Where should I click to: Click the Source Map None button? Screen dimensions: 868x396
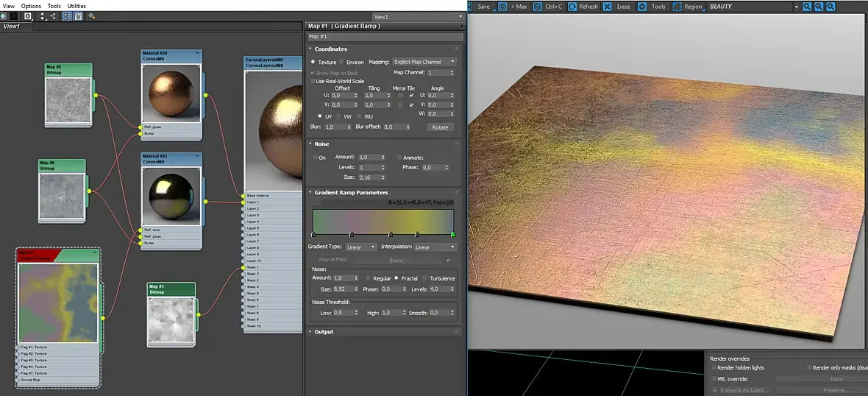[x=396, y=260]
